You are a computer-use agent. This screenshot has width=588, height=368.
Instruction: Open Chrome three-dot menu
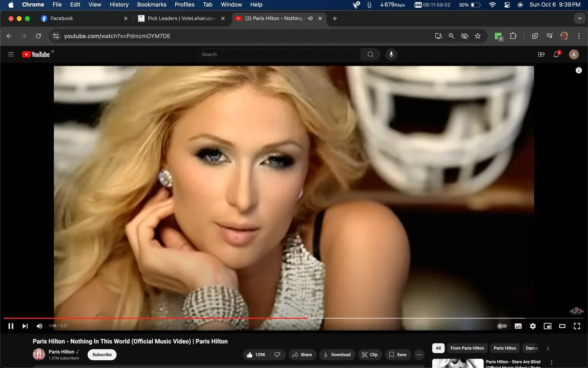(x=579, y=36)
